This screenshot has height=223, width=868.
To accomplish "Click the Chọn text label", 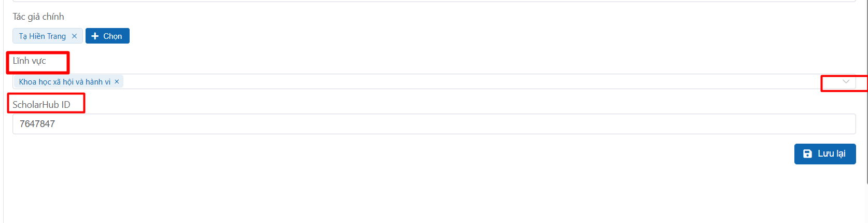I will (x=113, y=36).
